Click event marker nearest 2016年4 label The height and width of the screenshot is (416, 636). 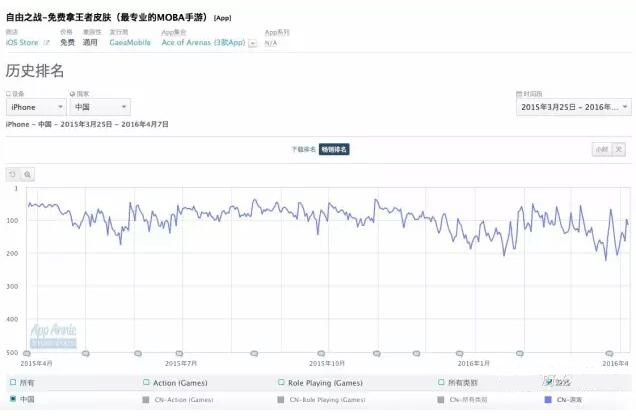click(609, 354)
